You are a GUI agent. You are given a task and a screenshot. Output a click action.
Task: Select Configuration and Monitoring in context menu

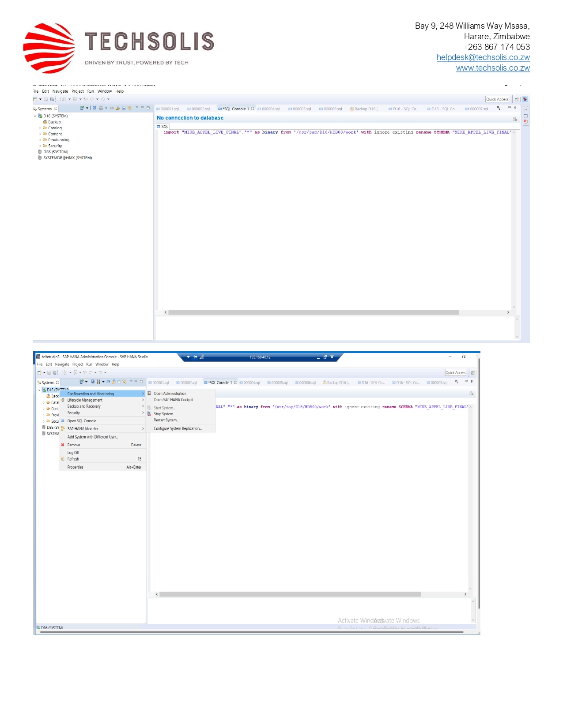coord(102,394)
